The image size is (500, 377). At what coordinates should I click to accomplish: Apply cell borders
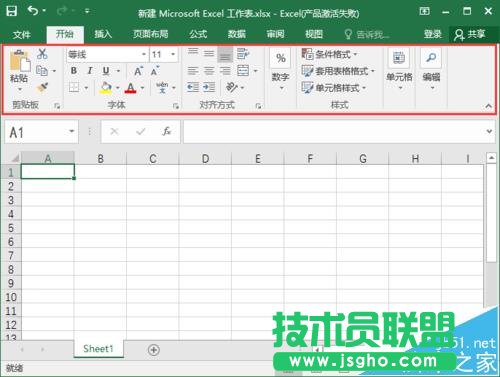tap(74, 88)
